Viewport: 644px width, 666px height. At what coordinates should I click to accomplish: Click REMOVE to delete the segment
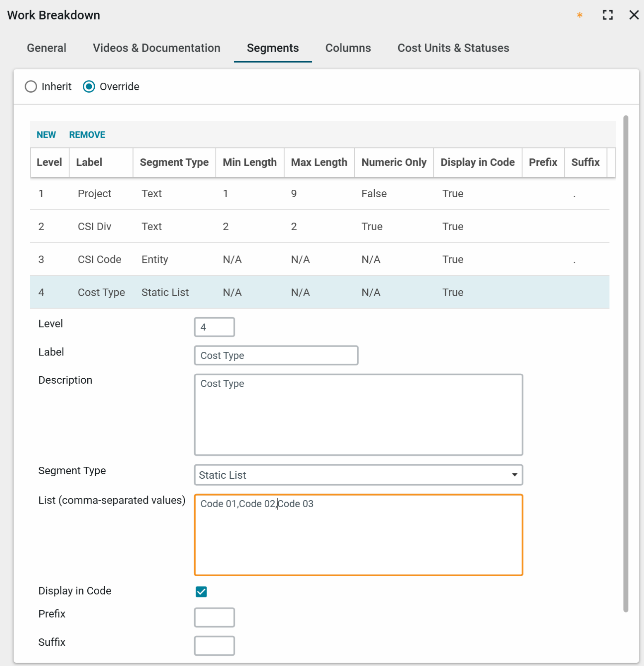click(x=87, y=135)
